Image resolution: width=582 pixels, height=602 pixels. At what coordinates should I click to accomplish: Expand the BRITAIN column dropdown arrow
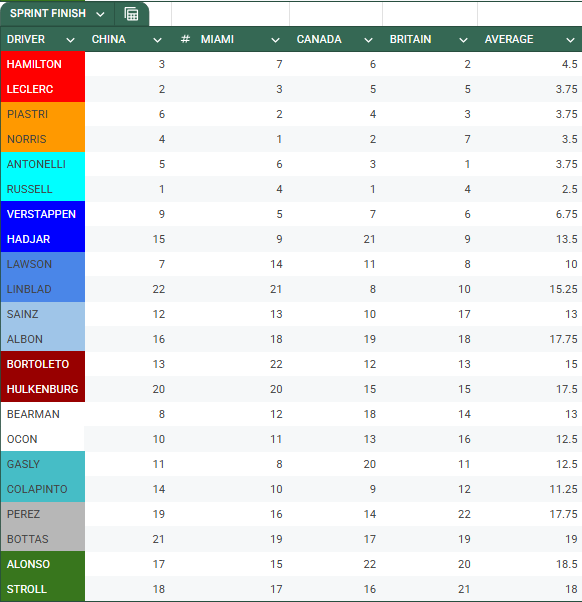[463, 40]
